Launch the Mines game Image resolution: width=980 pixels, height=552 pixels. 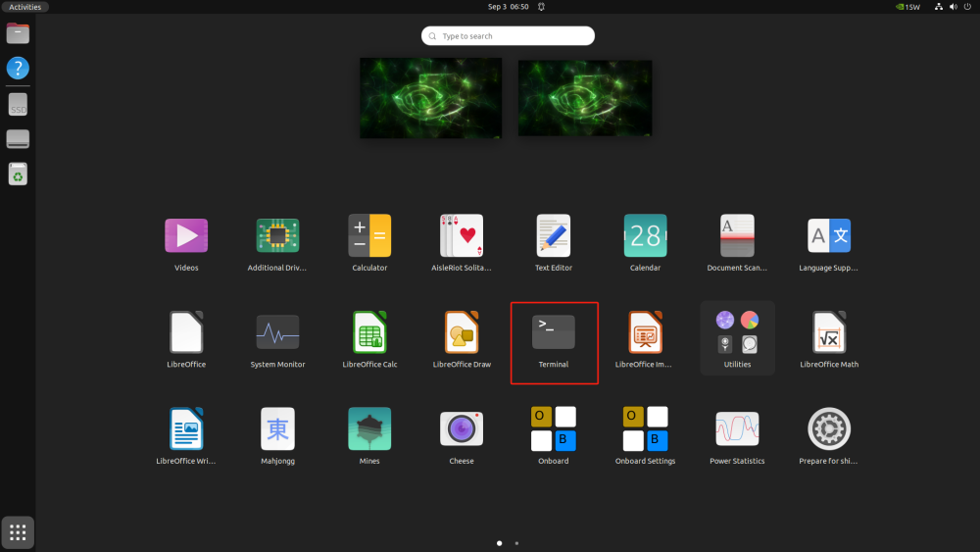(x=369, y=429)
